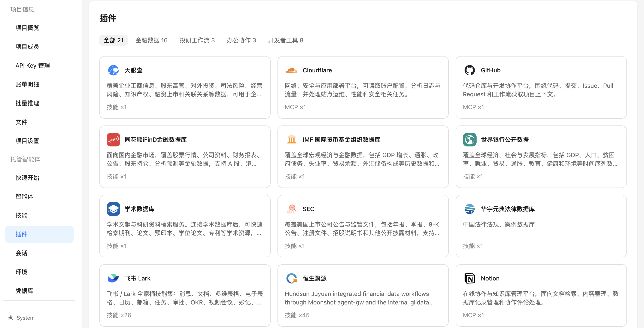This screenshot has height=328, width=644.
Task: Open the 同花顺iFinD金融数据库 card title
Action: point(155,140)
